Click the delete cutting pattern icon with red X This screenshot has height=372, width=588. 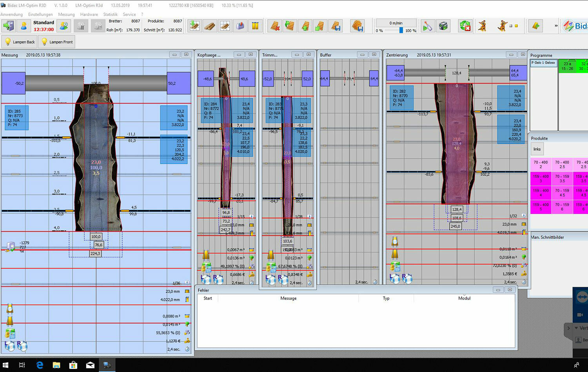275,26
